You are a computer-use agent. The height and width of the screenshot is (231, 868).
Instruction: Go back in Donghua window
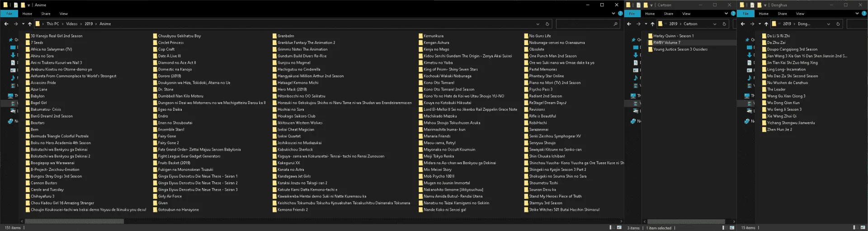pos(744,24)
